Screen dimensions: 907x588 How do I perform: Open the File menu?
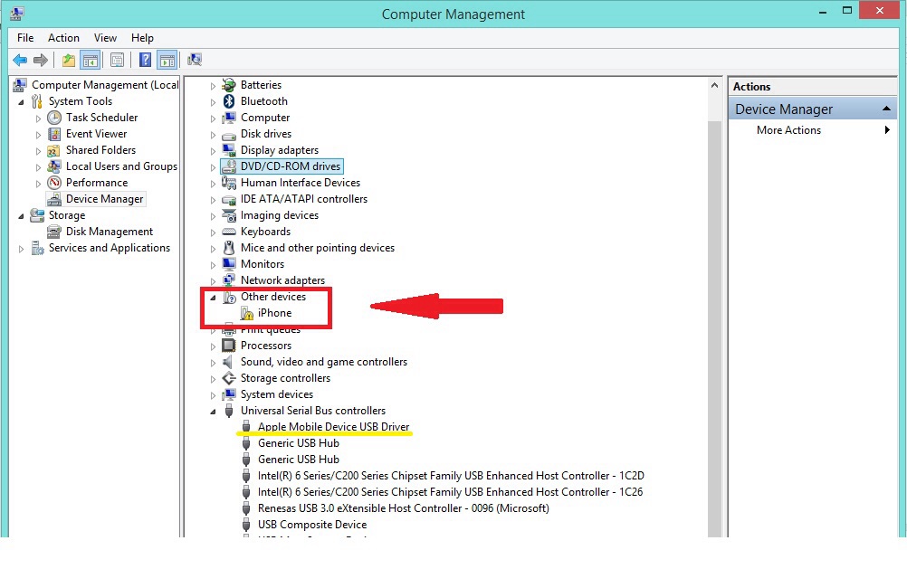click(x=25, y=38)
